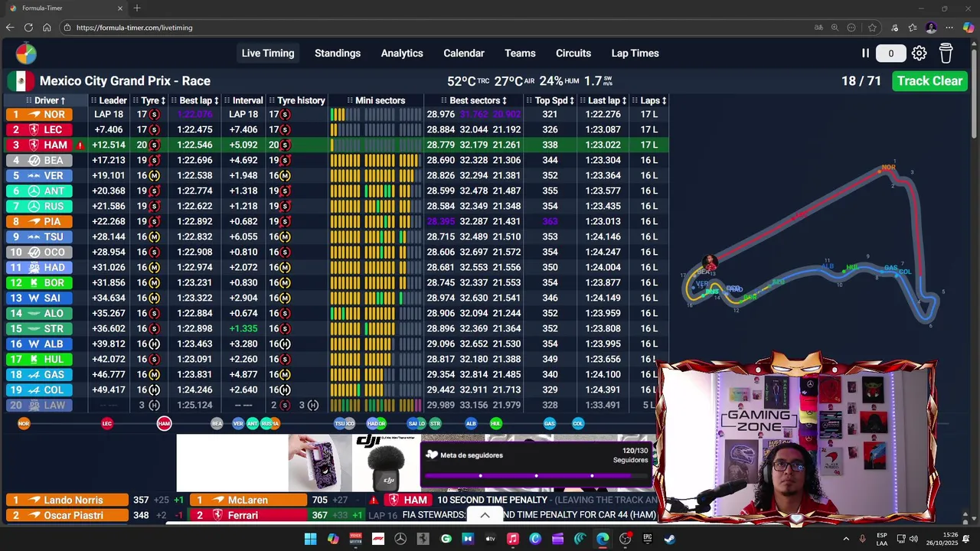Sort by the Driver column header

[x=46, y=100]
